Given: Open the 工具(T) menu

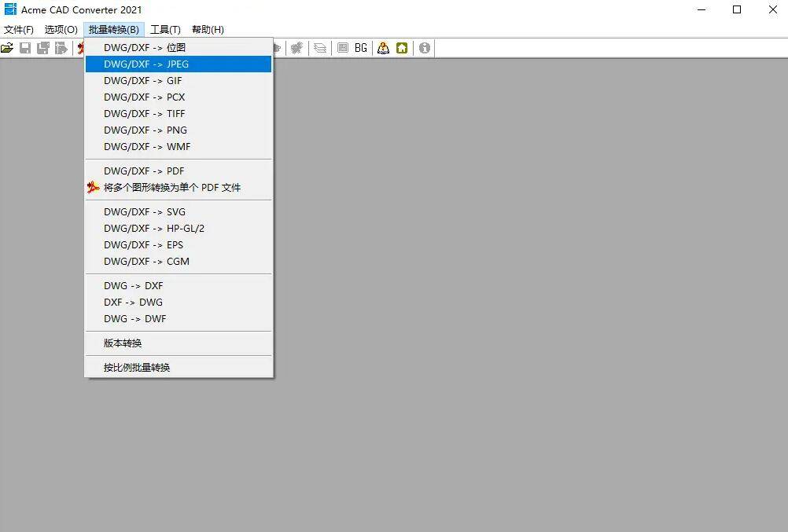Looking at the screenshot, I should pyautogui.click(x=165, y=30).
